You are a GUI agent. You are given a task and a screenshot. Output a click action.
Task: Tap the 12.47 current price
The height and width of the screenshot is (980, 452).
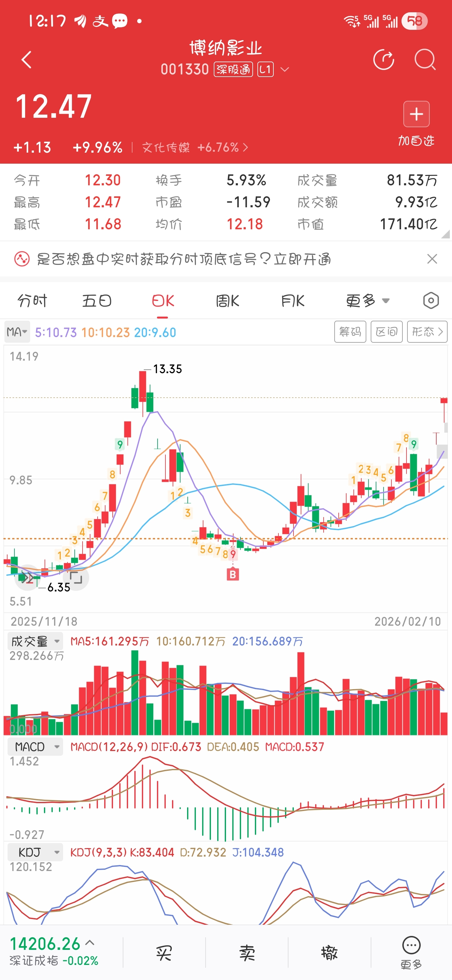coord(54,106)
